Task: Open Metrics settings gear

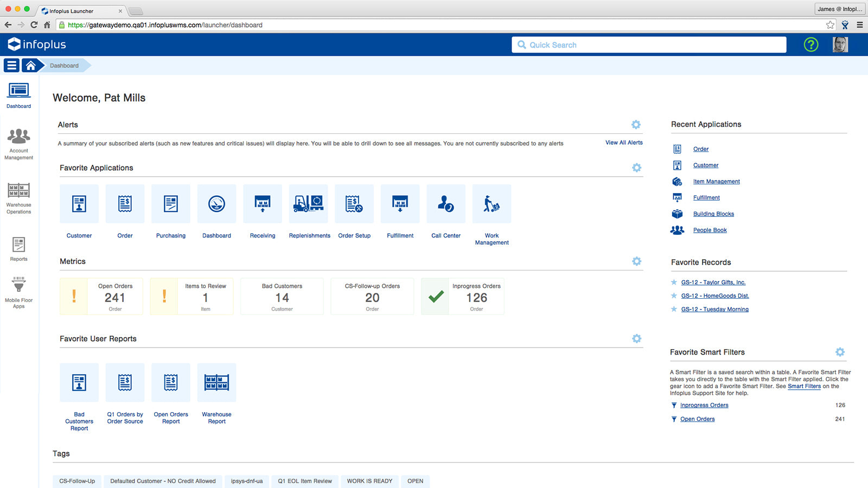Action: coord(636,261)
